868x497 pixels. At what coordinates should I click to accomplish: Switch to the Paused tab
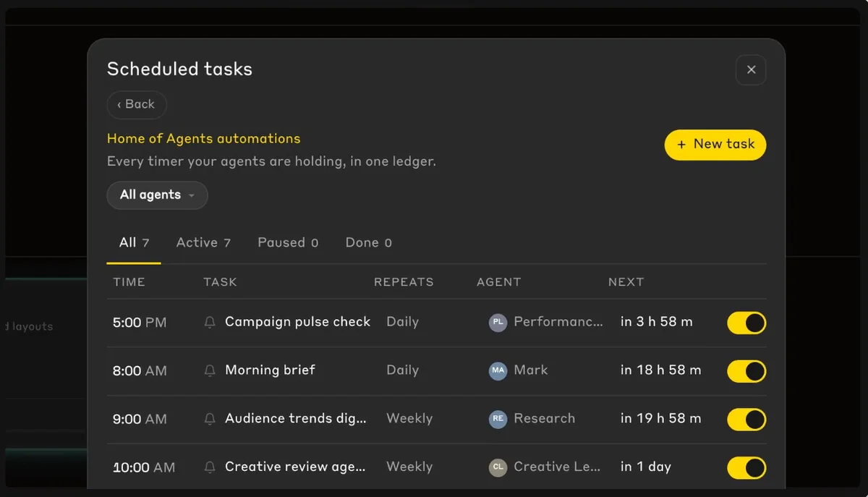(x=288, y=243)
